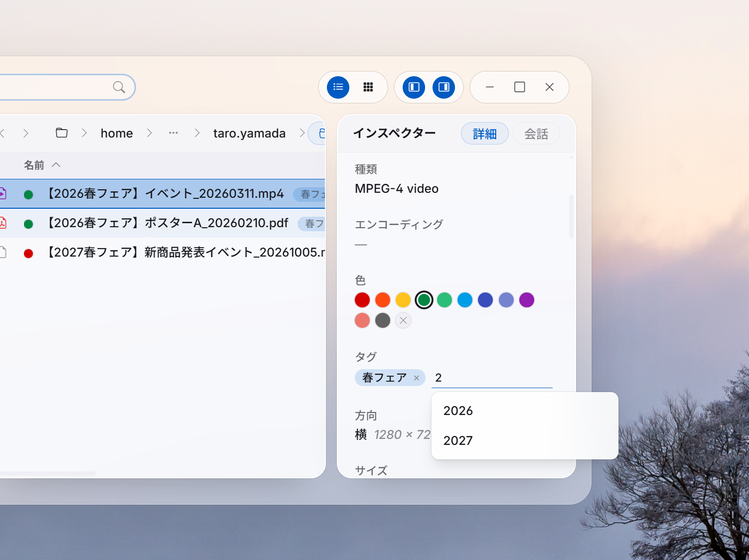Pick the purple color swatch
Screen dimensions: 749x560
pos(527,300)
